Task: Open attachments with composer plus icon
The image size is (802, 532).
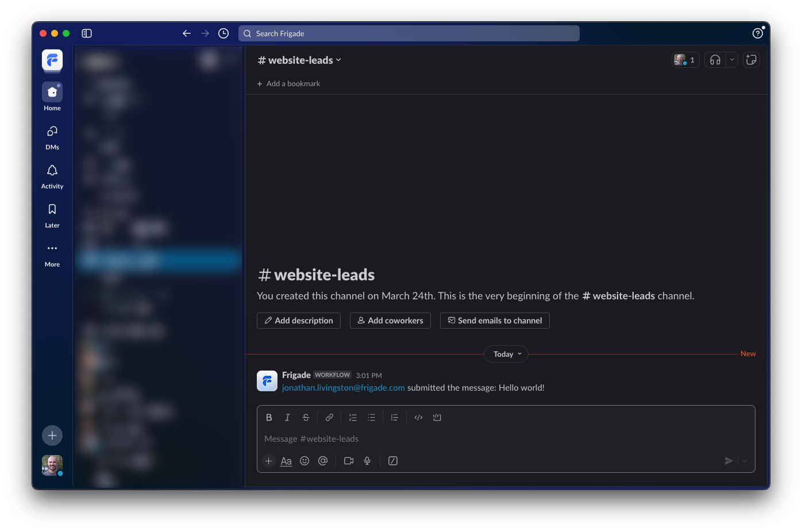Action: pyautogui.click(x=268, y=461)
